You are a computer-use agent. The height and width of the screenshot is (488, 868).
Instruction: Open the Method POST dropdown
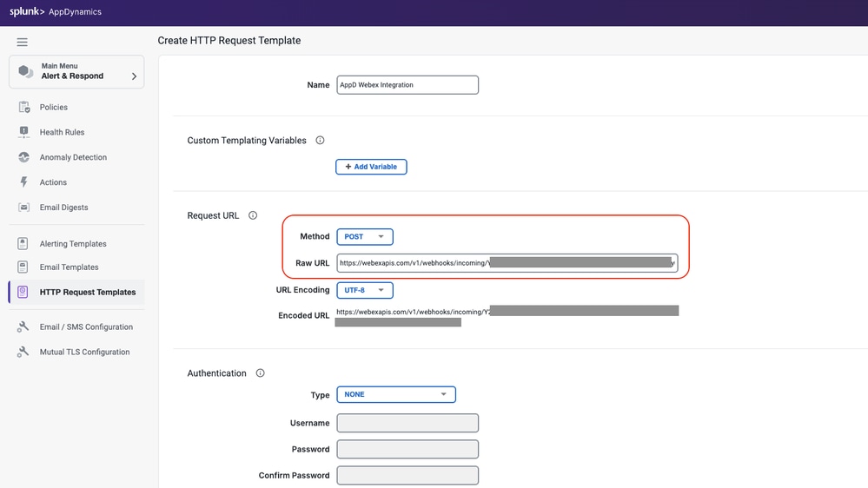(365, 237)
